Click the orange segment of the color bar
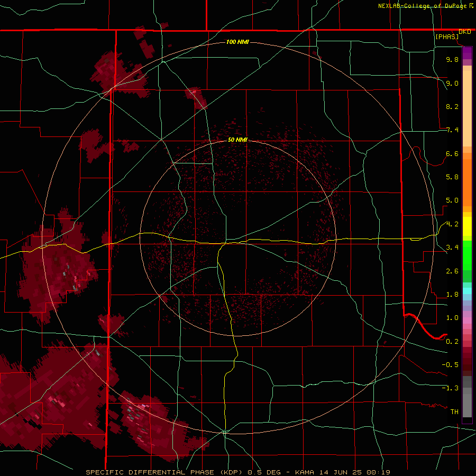This screenshot has width=476, height=476. pyautogui.click(x=467, y=181)
